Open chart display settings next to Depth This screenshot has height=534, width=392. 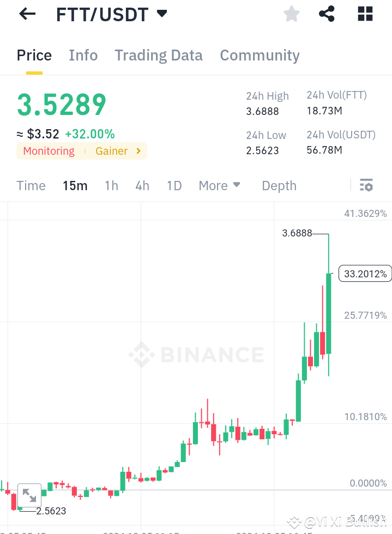point(366,185)
